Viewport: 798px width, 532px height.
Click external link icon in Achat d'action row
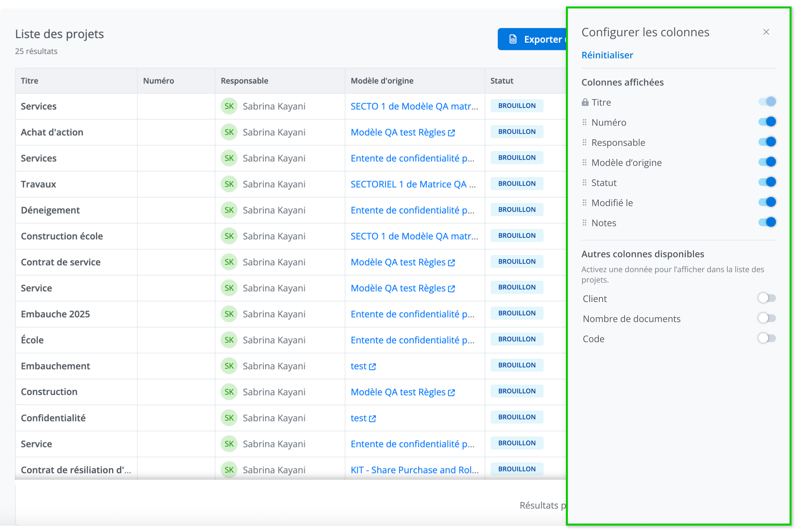451,133
